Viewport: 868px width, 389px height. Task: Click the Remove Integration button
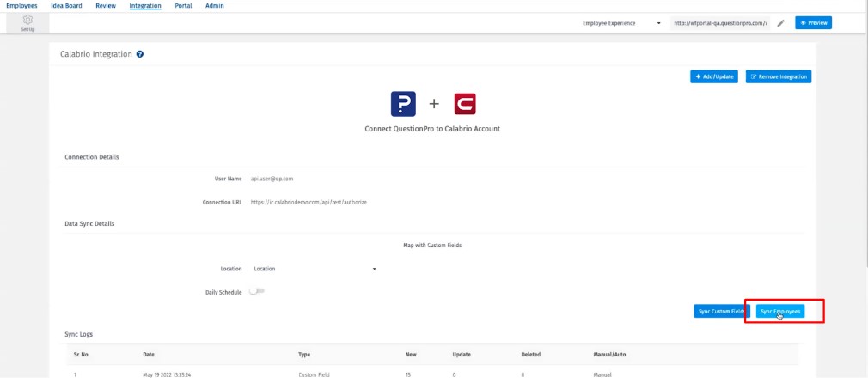click(x=779, y=77)
